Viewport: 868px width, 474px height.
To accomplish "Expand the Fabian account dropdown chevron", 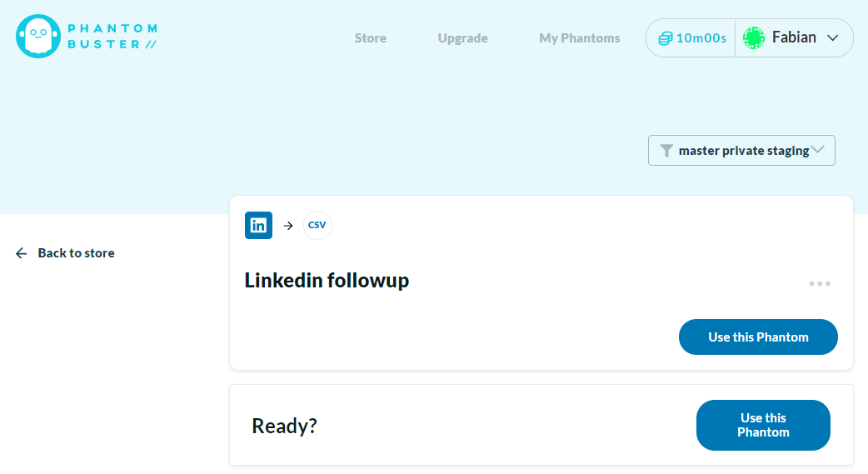I will coord(832,38).
